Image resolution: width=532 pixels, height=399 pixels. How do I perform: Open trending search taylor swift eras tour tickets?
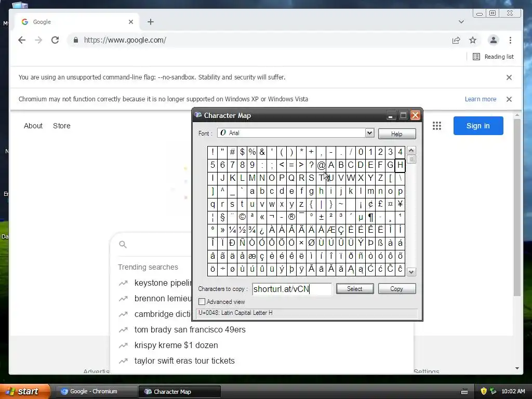[184, 361]
